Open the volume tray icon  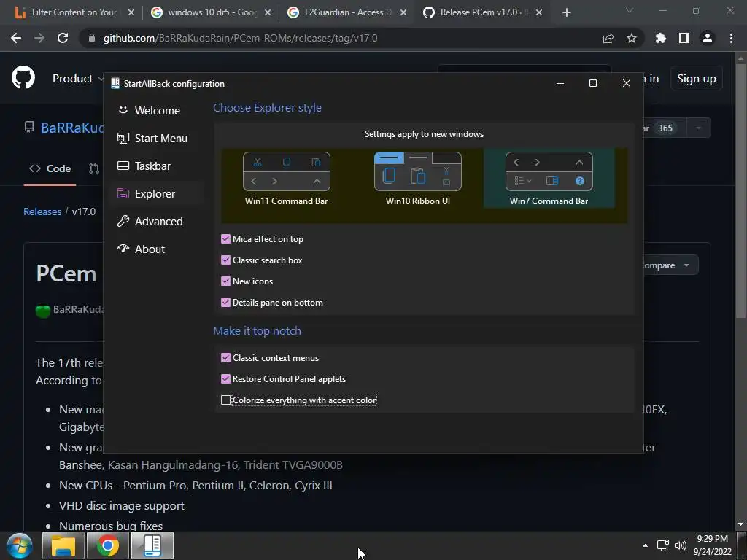coord(681,545)
